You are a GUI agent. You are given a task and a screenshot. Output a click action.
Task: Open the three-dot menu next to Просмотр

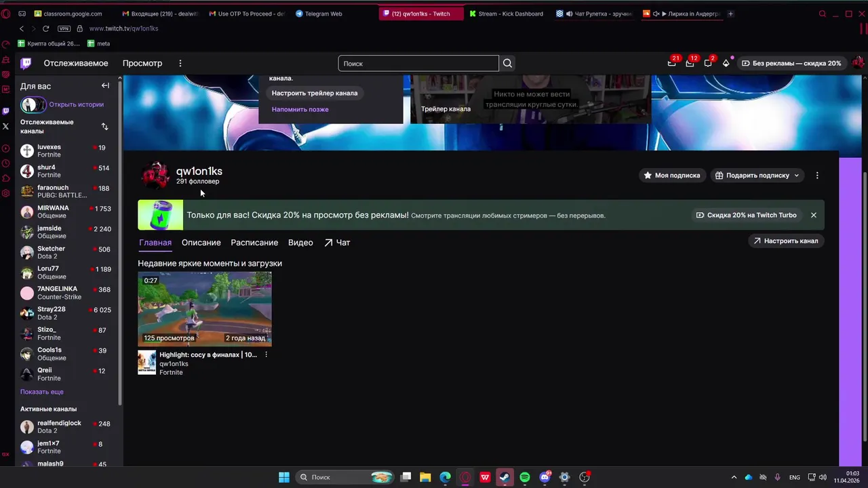[180, 63]
